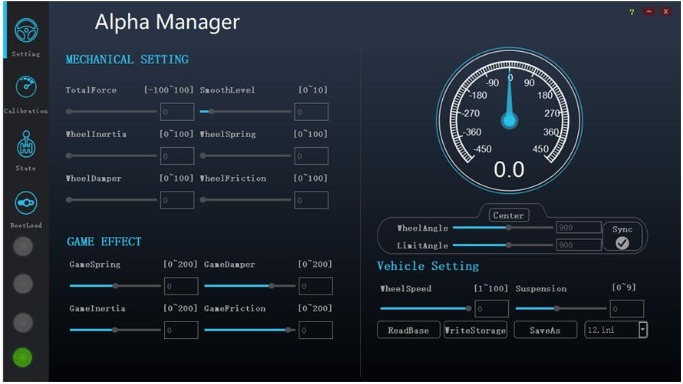Click the LimitAngle 900 value field
The width and height of the screenshot is (683, 384).
pos(579,245)
